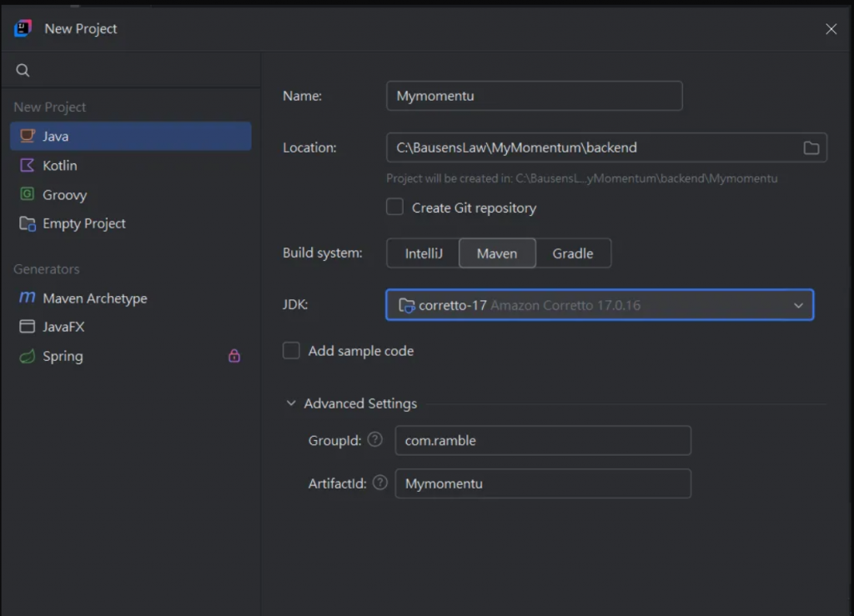Screen dimensions: 854x616
Task: Click the search magnifier icon
Action: (23, 71)
